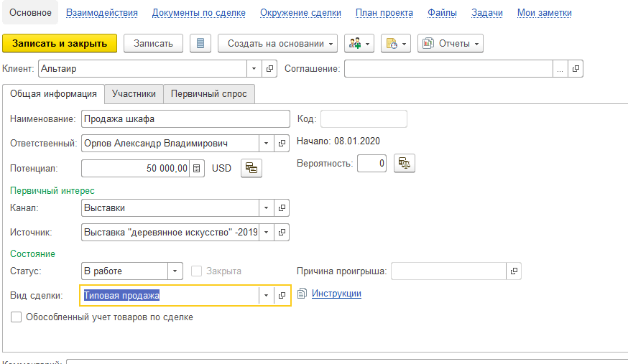Screen dimensions: 628x364
Task: Click scales icon next to Вероятность
Action: [405, 163]
